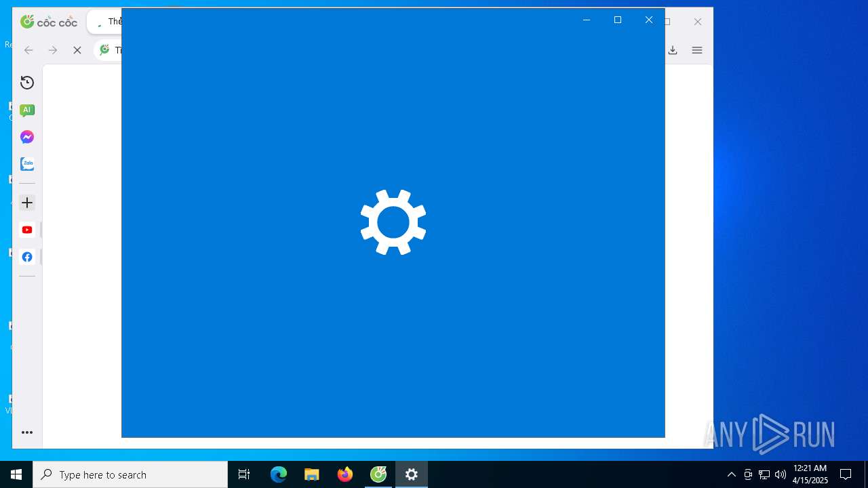Open Zalo in the Cốc Cốc sidebar
This screenshot has height=488, width=868.
pyautogui.click(x=27, y=164)
